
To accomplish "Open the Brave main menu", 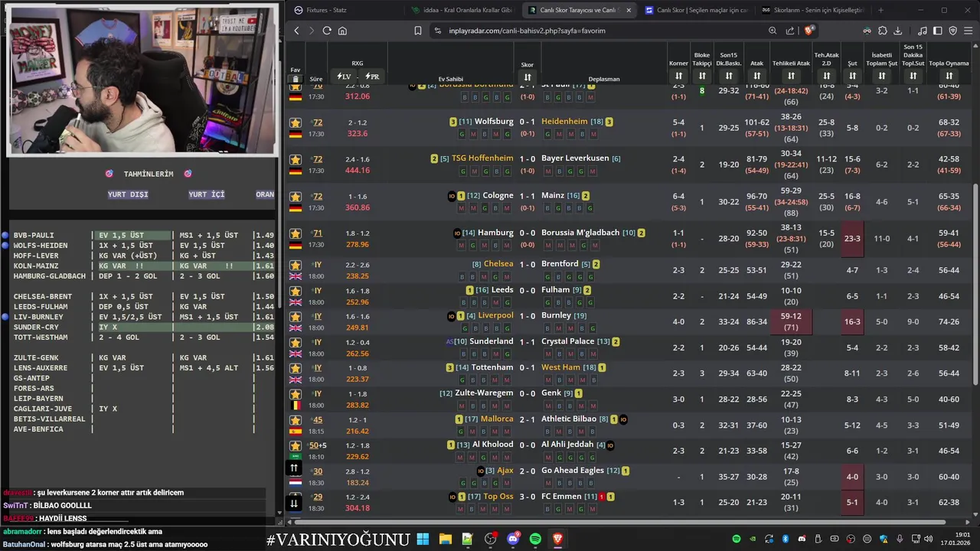I will point(969,31).
